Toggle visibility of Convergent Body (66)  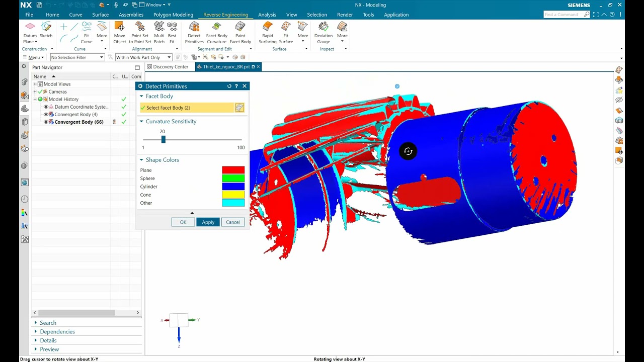46,122
